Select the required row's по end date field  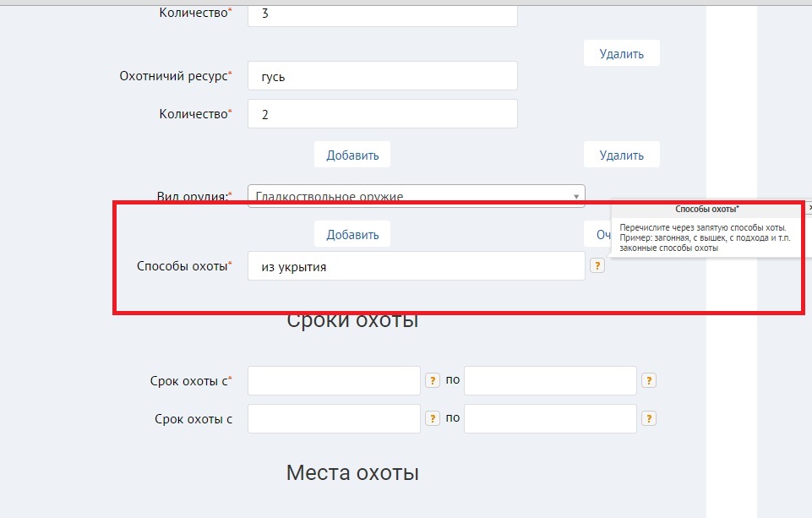(550, 380)
